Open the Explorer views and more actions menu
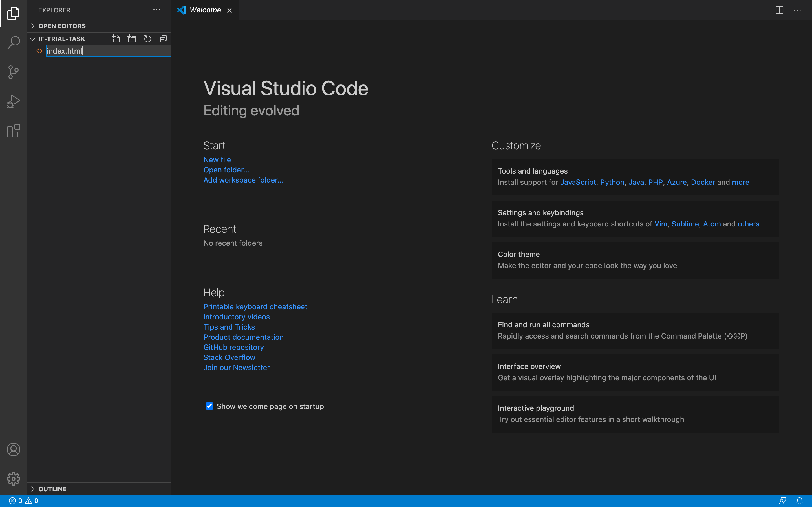Image resolution: width=812 pixels, height=507 pixels. coord(157,10)
